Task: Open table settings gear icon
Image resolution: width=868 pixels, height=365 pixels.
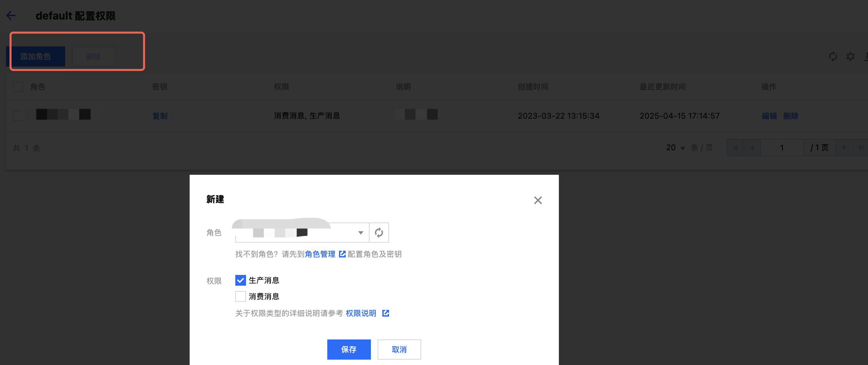Action: pos(851,56)
